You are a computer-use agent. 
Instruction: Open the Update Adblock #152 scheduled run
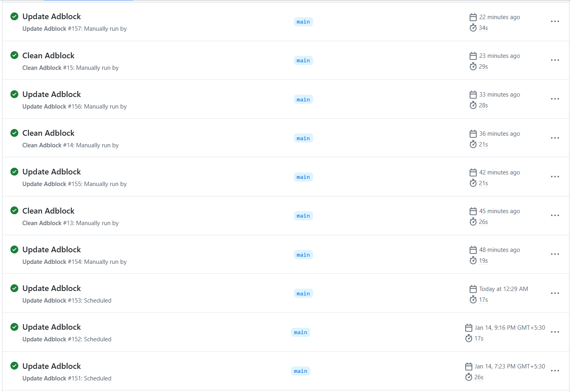pos(52,327)
